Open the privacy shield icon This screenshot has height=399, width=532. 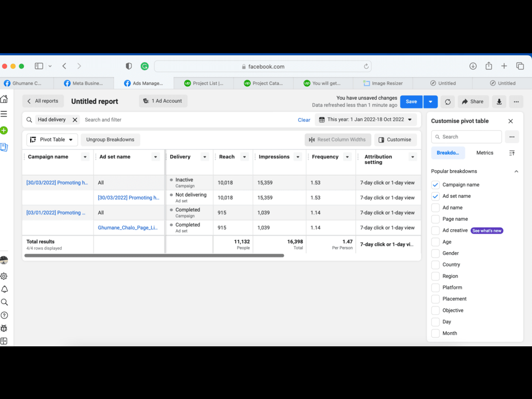pos(129,66)
